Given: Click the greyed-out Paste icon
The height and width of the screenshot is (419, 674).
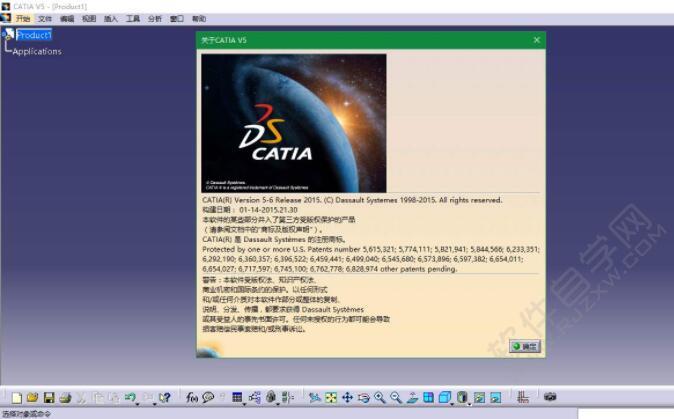Looking at the screenshot, I should [x=114, y=398].
